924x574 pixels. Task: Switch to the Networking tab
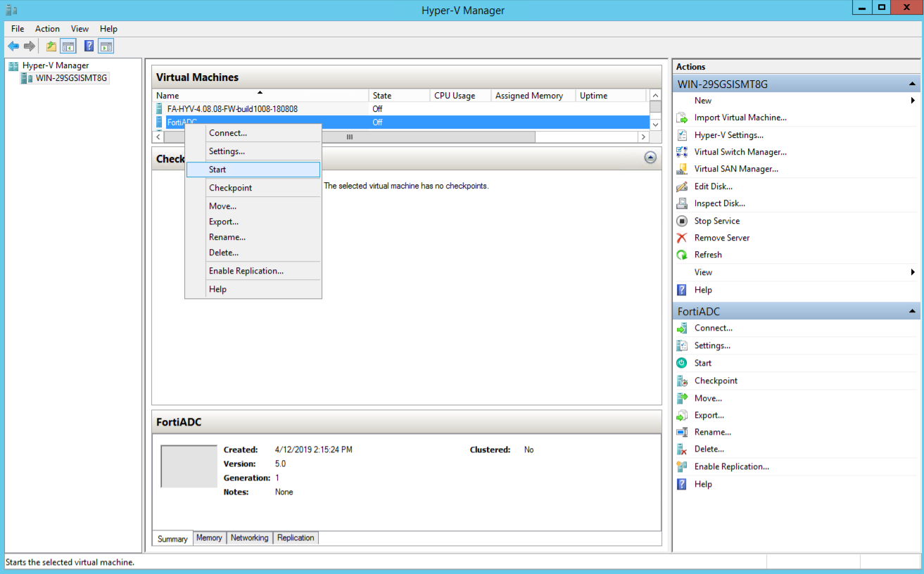(249, 537)
